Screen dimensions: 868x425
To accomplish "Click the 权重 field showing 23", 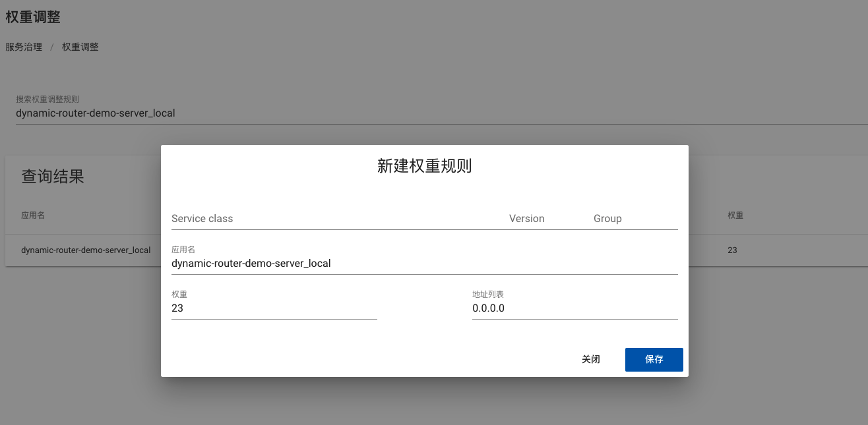I will (x=274, y=308).
